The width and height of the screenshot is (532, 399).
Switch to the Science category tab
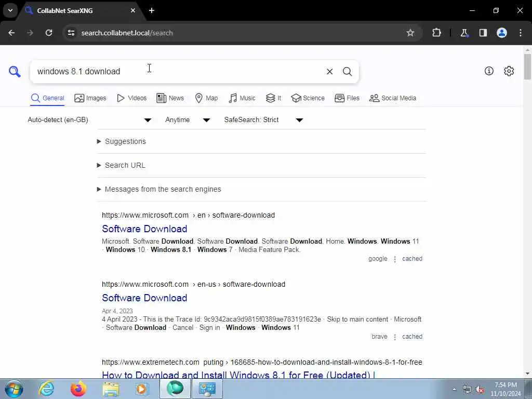tap(308, 98)
